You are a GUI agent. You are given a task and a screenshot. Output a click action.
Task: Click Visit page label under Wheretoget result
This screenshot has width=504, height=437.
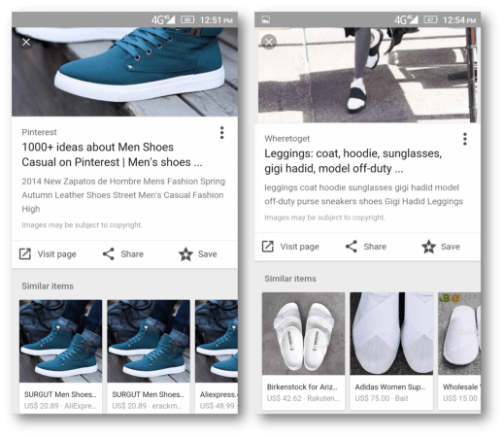coord(300,247)
